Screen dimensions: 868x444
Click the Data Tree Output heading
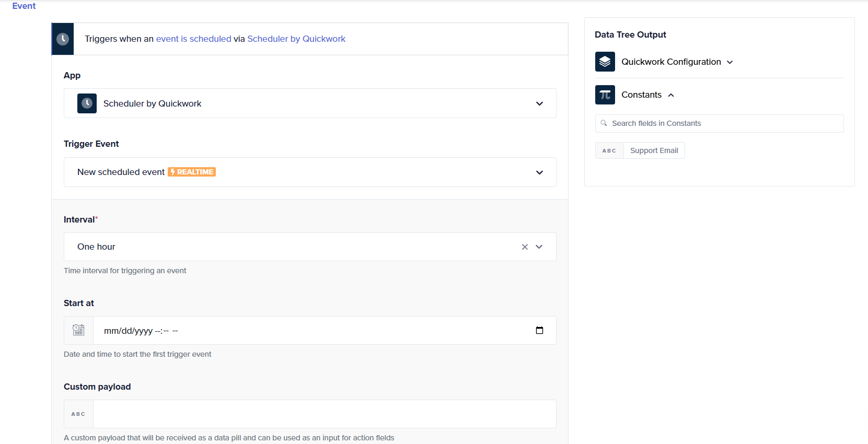630,34
